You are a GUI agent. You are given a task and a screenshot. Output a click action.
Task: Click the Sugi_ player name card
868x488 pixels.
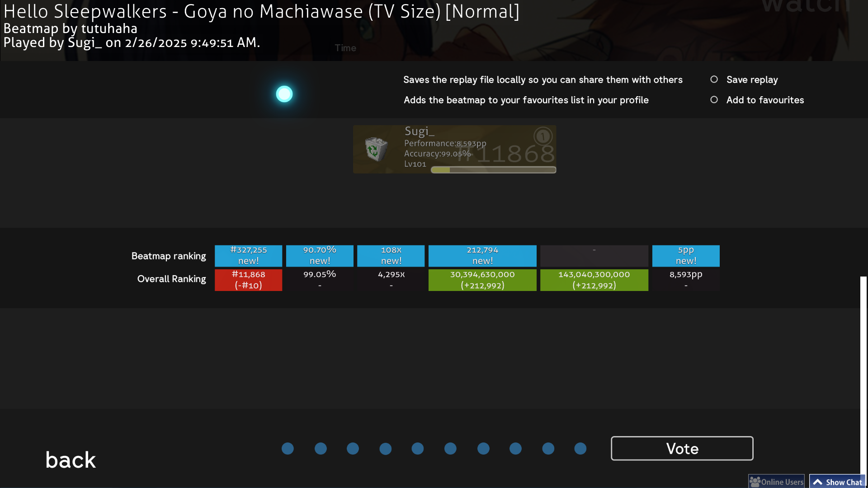tap(454, 149)
